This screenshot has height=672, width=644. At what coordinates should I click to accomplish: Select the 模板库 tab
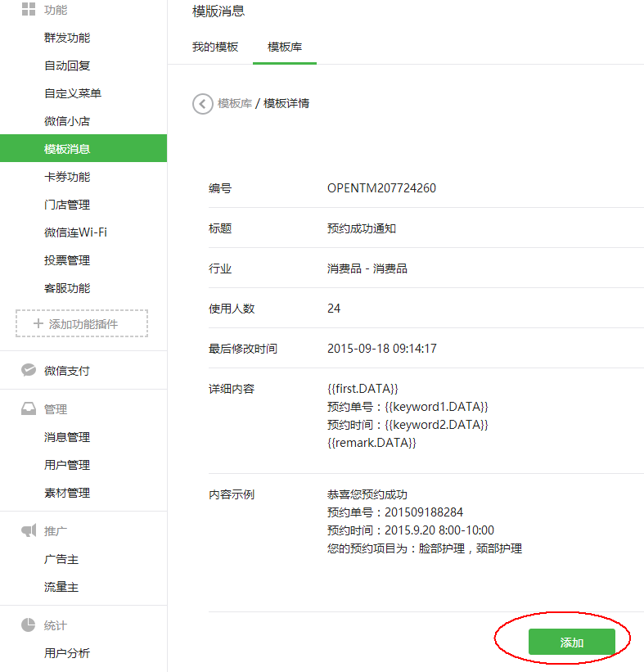(x=285, y=47)
